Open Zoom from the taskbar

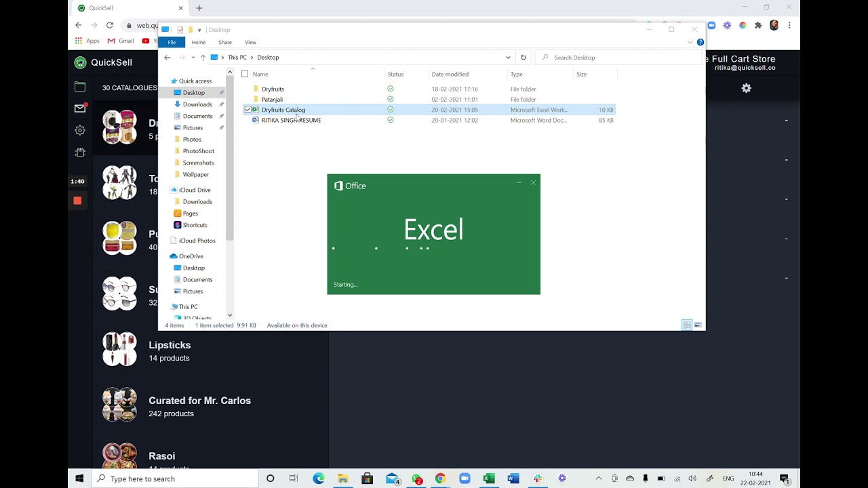[465, 479]
